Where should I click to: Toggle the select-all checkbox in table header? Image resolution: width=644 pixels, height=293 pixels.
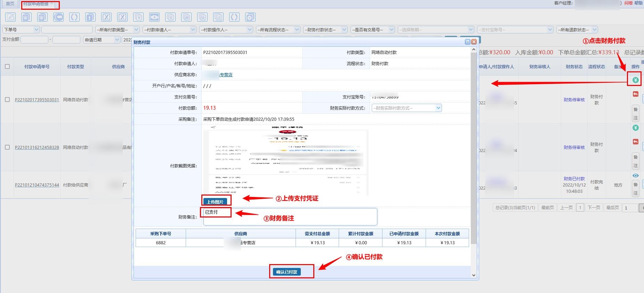pyautogui.click(x=7, y=66)
